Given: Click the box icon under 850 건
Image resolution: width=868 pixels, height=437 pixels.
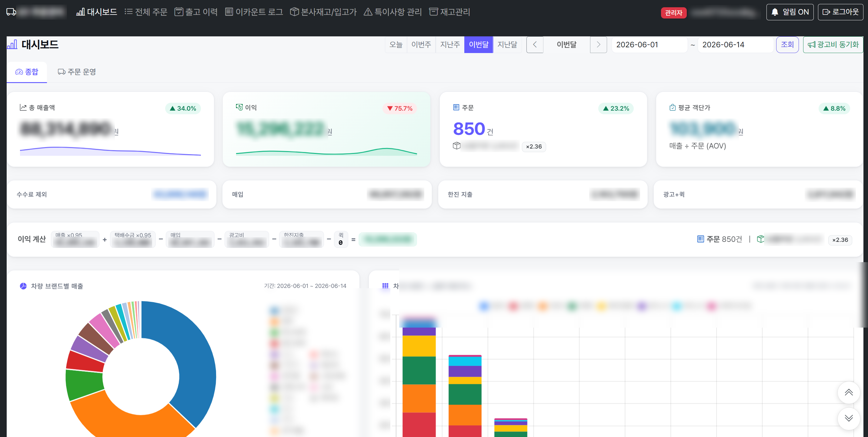Looking at the screenshot, I should point(456,146).
